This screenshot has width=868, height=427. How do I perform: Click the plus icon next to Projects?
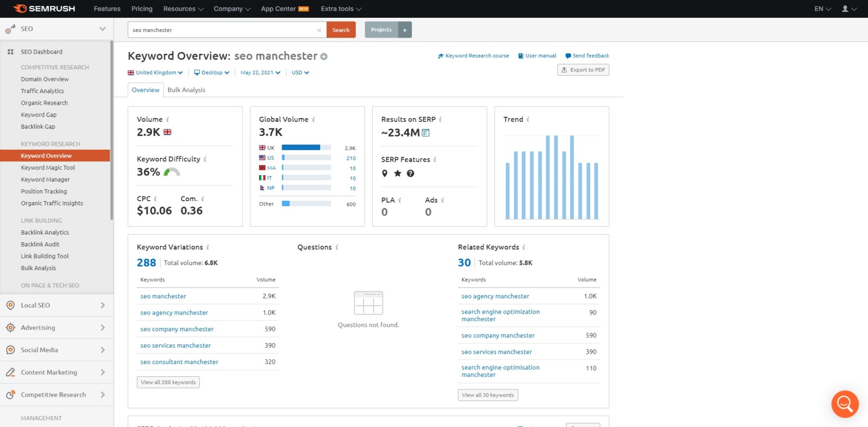405,30
